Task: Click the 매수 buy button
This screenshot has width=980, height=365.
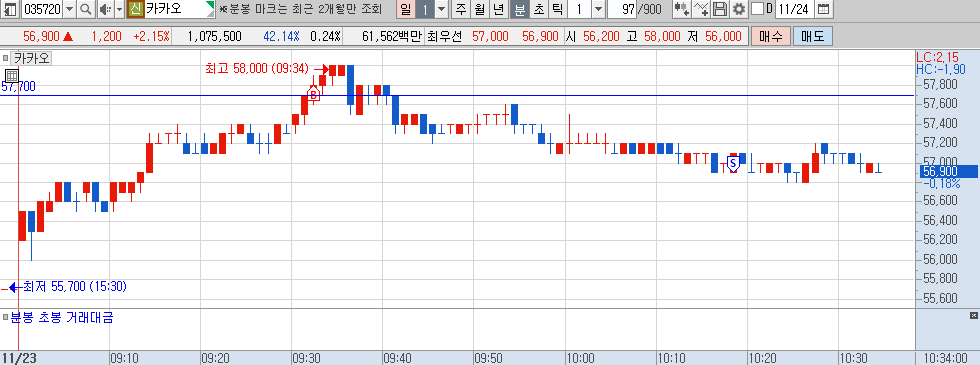Action: 771,36
